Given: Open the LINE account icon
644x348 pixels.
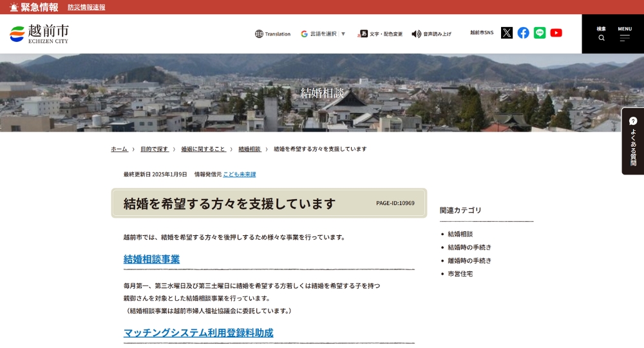Looking at the screenshot, I should pyautogui.click(x=540, y=33).
